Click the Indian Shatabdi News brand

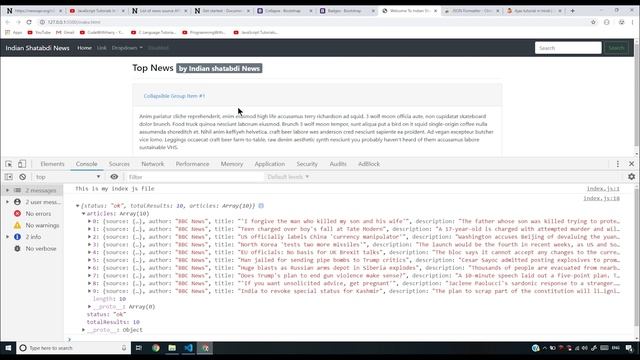[x=38, y=48]
